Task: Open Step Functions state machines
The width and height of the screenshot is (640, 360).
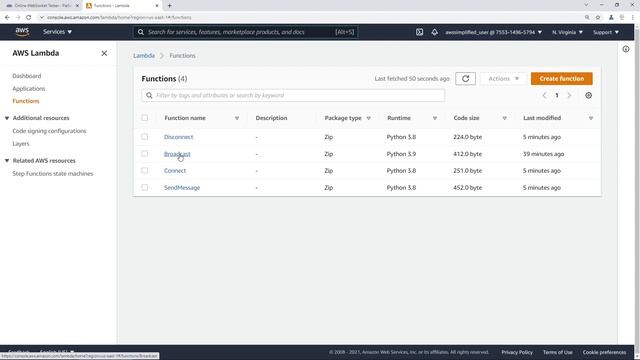Action: tap(53, 173)
